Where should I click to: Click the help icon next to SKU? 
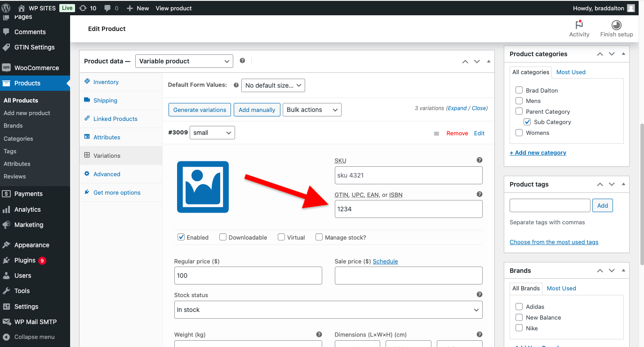[x=479, y=160]
